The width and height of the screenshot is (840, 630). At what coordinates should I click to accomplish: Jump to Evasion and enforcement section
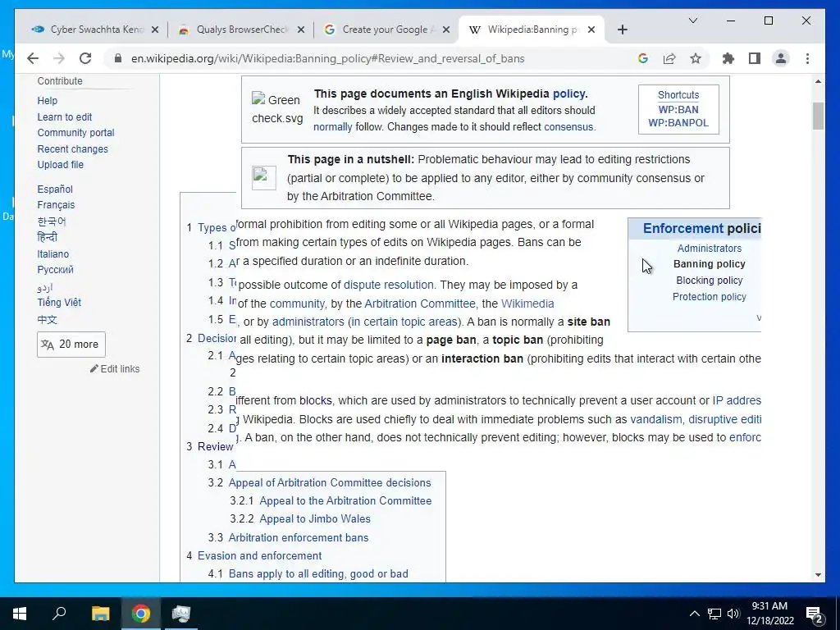point(259,555)
